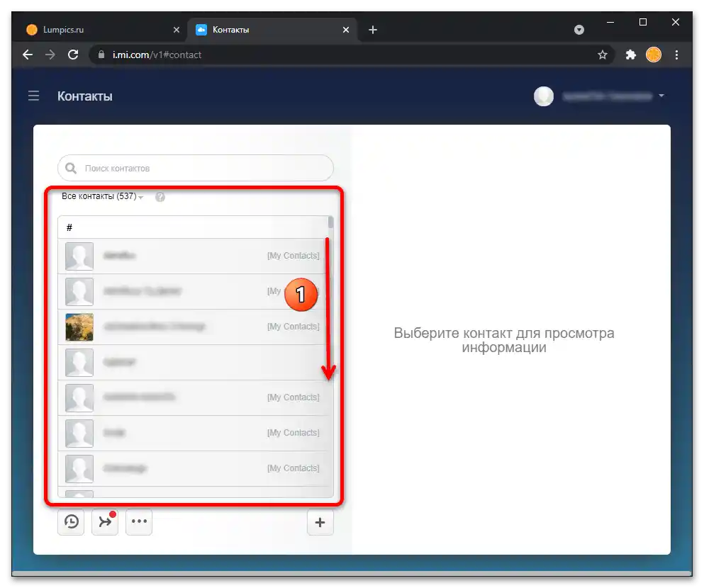Open the hamburger menu next to Контакты
This screenshot has height=588, width=704.
tap(33, 96)
